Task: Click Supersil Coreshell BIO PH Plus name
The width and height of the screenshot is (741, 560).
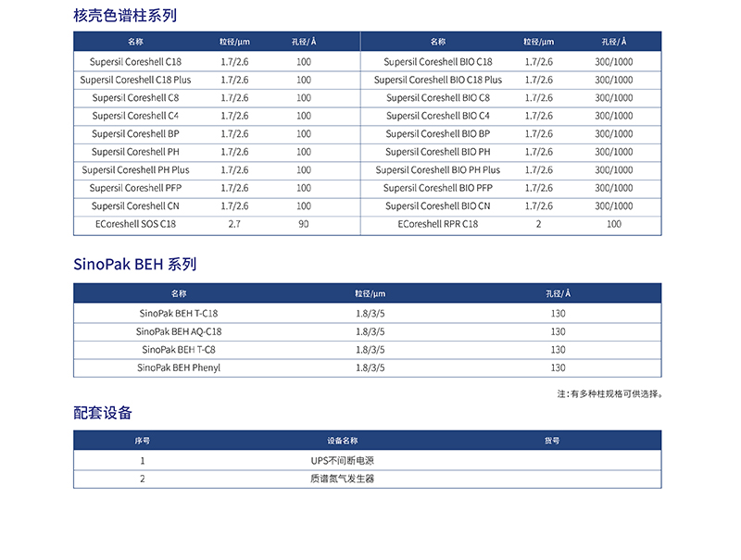Action: 438,170
